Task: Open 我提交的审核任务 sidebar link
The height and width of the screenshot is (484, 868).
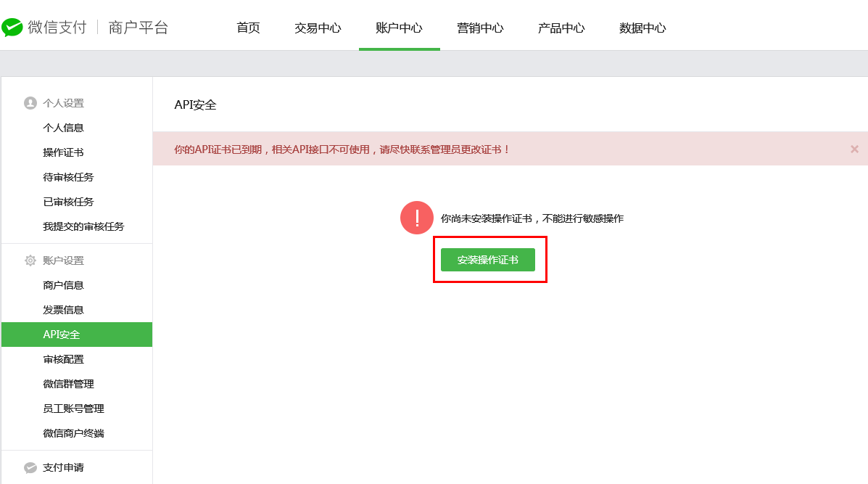Action: click(x=83, y=226)
